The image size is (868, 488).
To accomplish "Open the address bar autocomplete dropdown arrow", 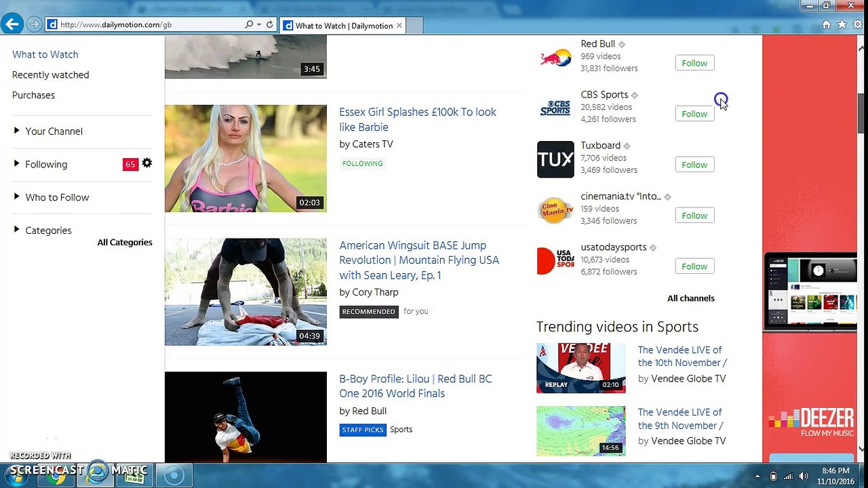I will (259, 24).
